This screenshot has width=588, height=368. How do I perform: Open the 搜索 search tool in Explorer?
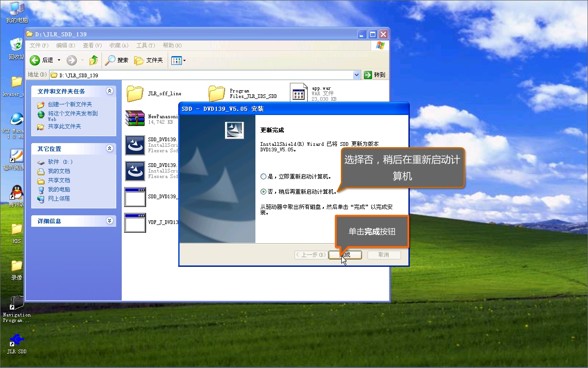tap(117, 60)
